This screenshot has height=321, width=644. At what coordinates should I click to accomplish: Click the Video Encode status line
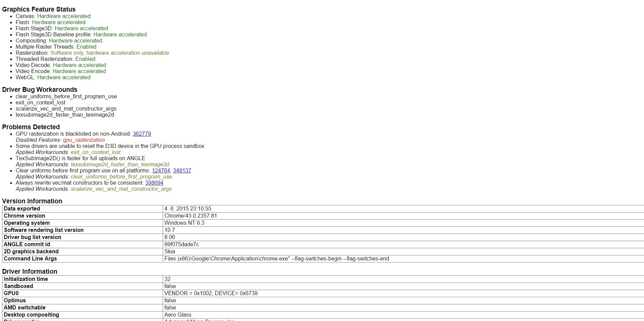[x=61, y=71]
